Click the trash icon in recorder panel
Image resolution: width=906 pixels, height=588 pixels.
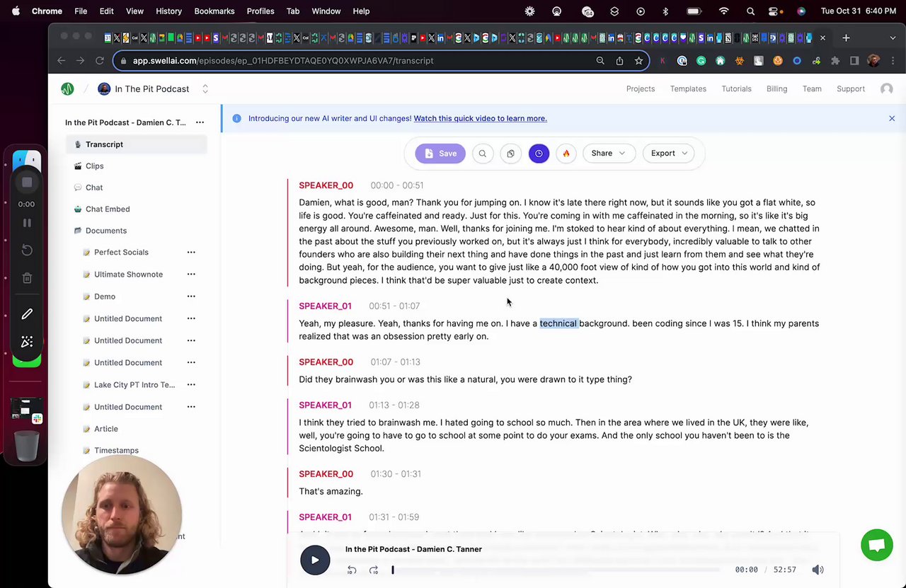pyautogui.click(x=27, y=279)
